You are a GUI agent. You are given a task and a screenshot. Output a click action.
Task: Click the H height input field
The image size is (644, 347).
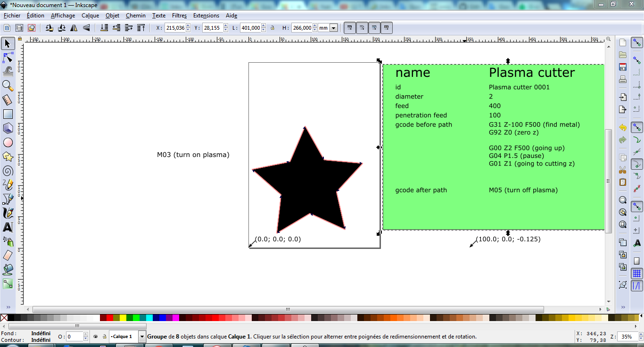(x=302, y=28)
